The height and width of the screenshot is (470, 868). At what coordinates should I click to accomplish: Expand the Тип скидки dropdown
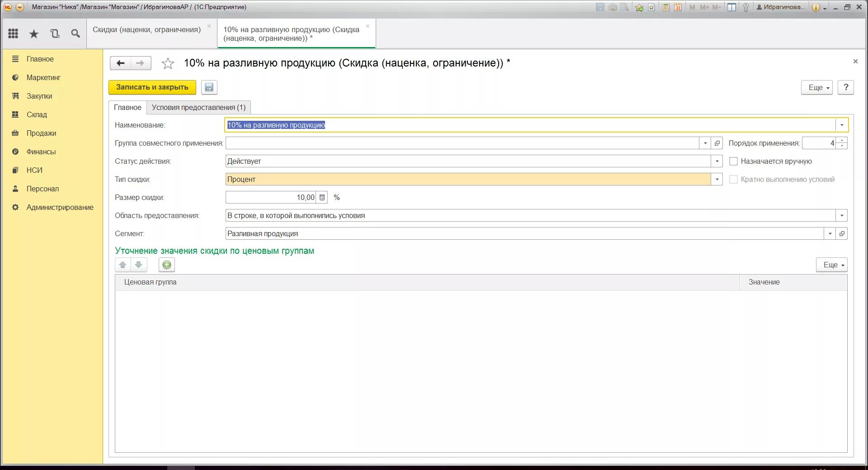(x=717, y=179)
